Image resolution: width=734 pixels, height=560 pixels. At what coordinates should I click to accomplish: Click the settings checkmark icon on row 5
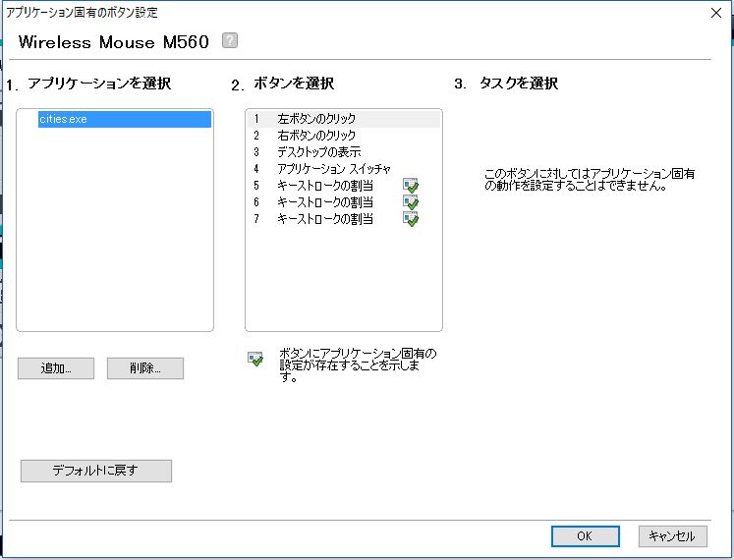pyautogui.click(x=411, y=186)
